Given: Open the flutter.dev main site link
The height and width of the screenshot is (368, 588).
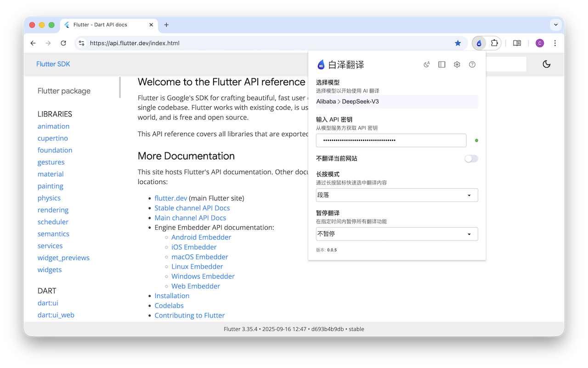Looking at the screenshot, I should 170,198.
